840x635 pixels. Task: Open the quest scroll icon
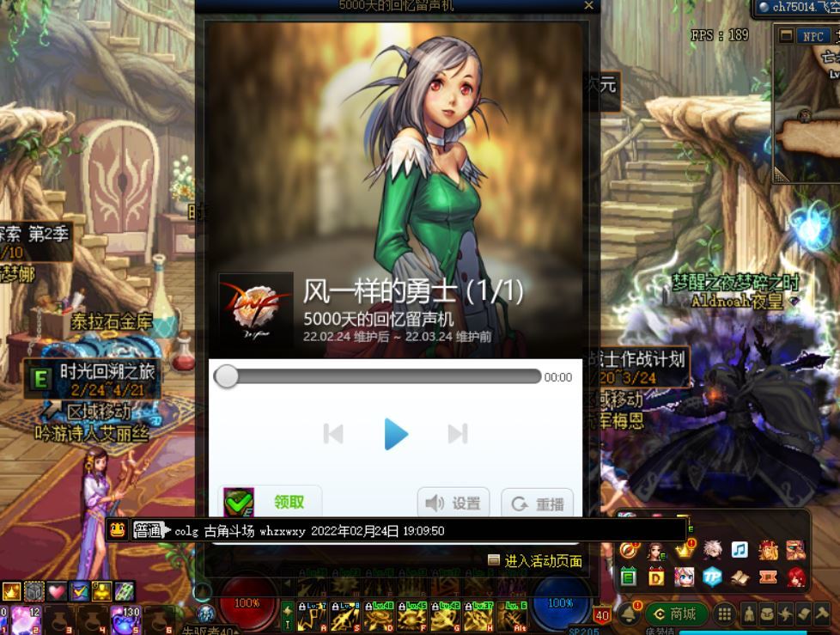click(x=804, y=614)
